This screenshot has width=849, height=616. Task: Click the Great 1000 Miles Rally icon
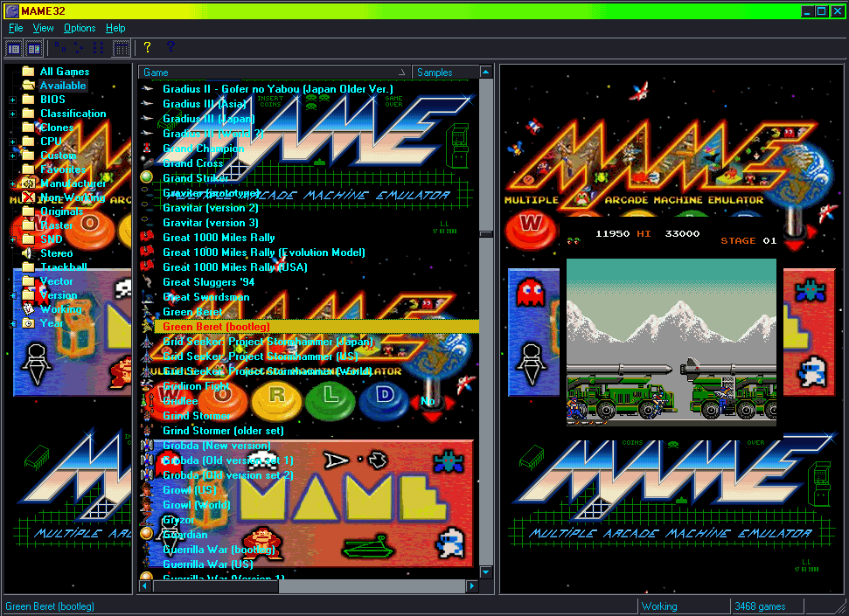[x=147, y=237]
